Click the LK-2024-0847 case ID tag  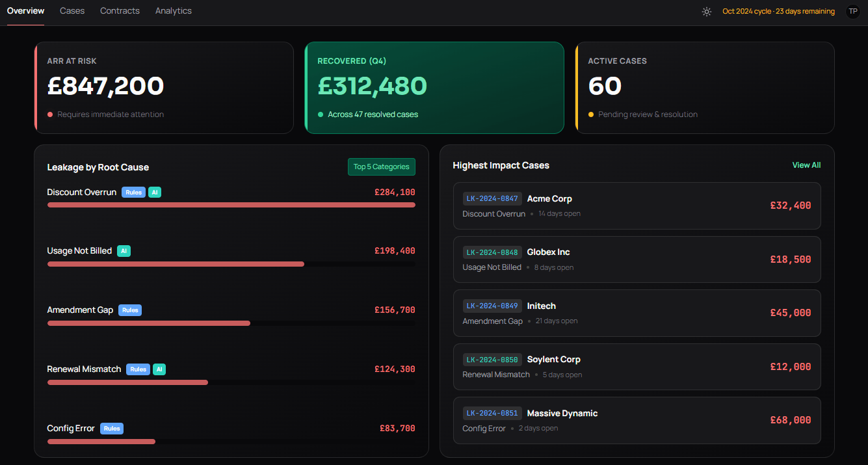(492, 199)
